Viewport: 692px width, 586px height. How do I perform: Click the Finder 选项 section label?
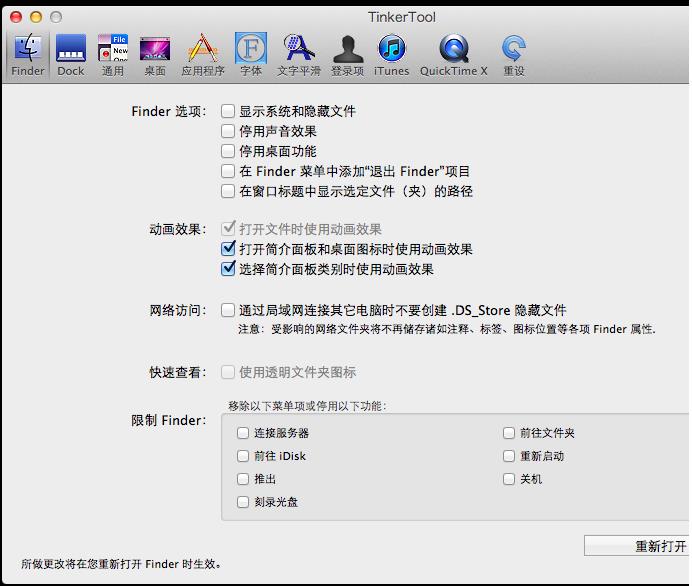[169, 111]
